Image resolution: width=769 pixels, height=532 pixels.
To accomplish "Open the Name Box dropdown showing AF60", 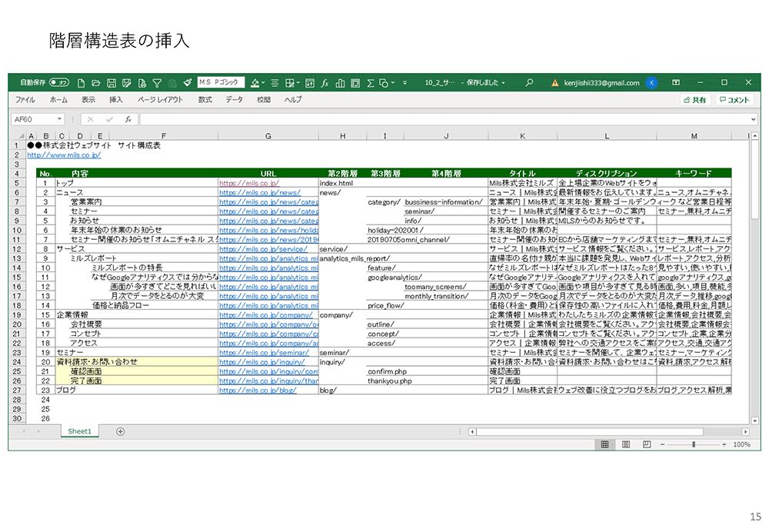I will point(59,119).
